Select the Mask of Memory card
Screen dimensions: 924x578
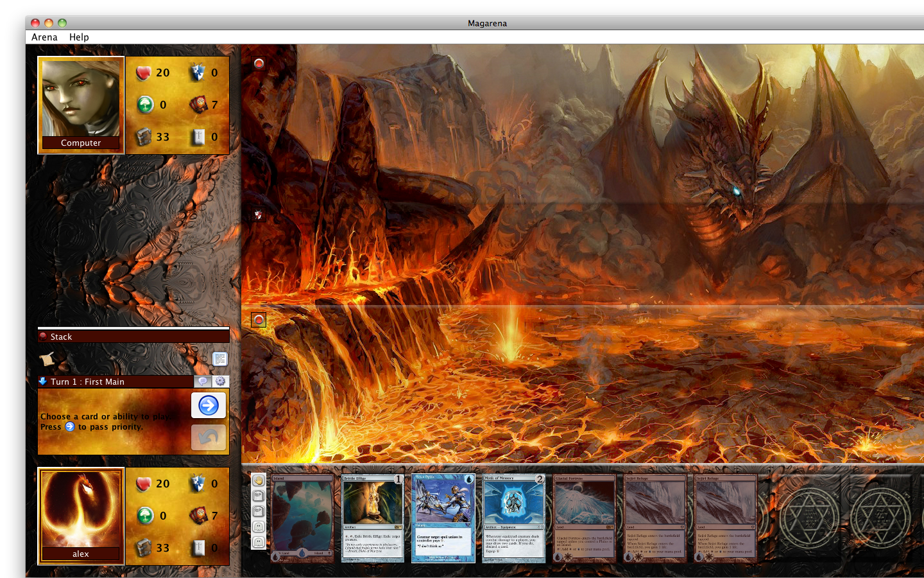pos(514,518)
